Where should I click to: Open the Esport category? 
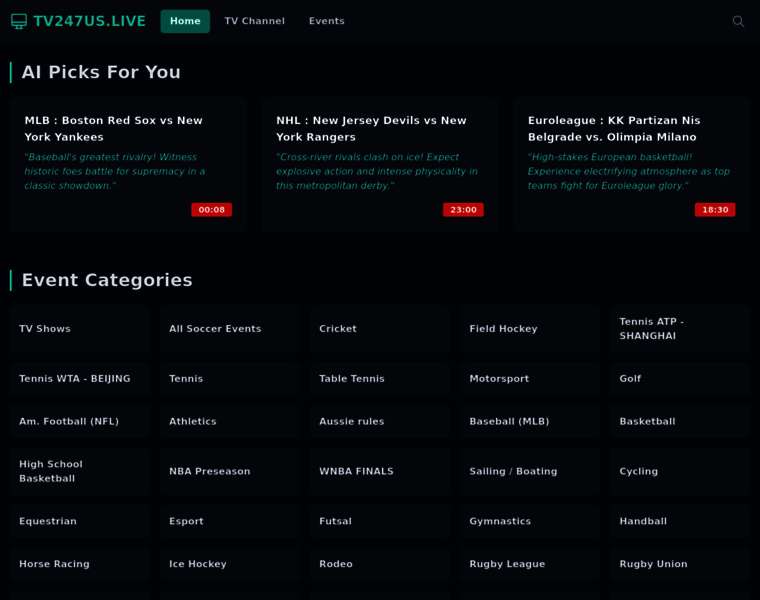point(230,522)
